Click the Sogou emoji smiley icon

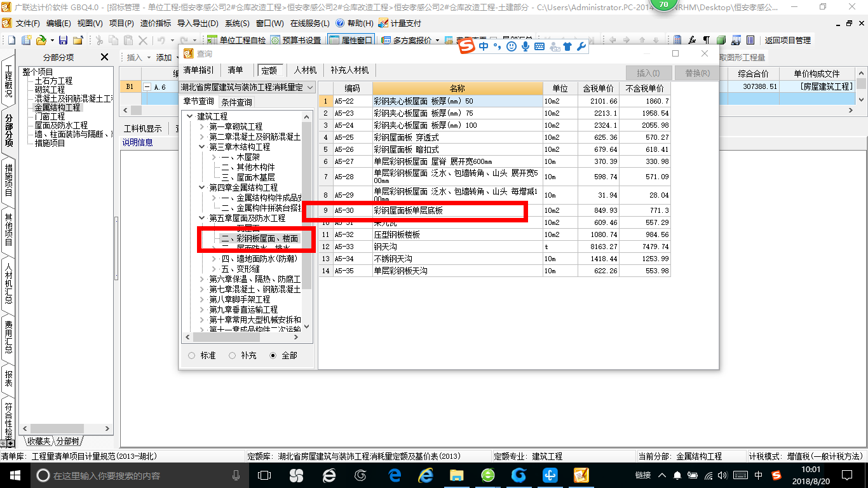click(x=512, y=46)
